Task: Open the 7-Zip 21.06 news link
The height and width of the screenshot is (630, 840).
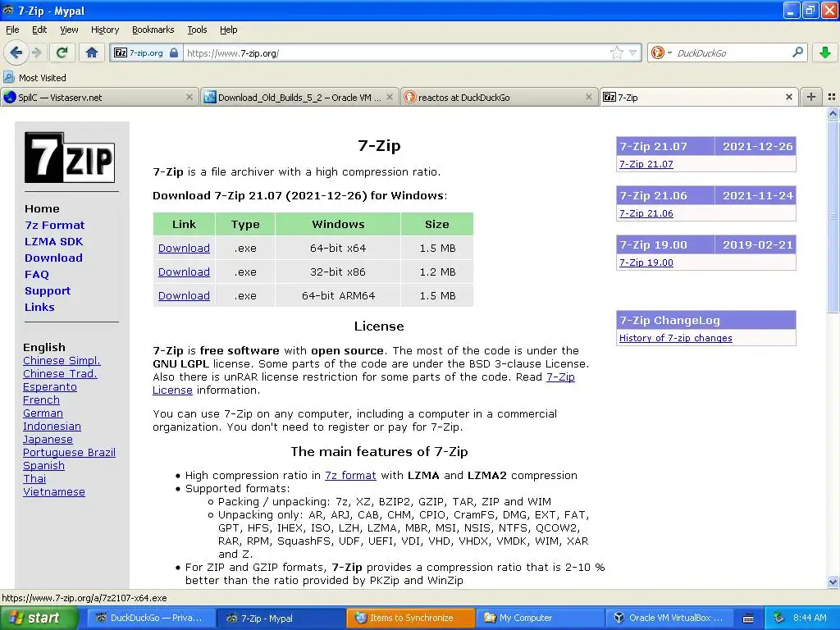Action: [x=646, y=213]
